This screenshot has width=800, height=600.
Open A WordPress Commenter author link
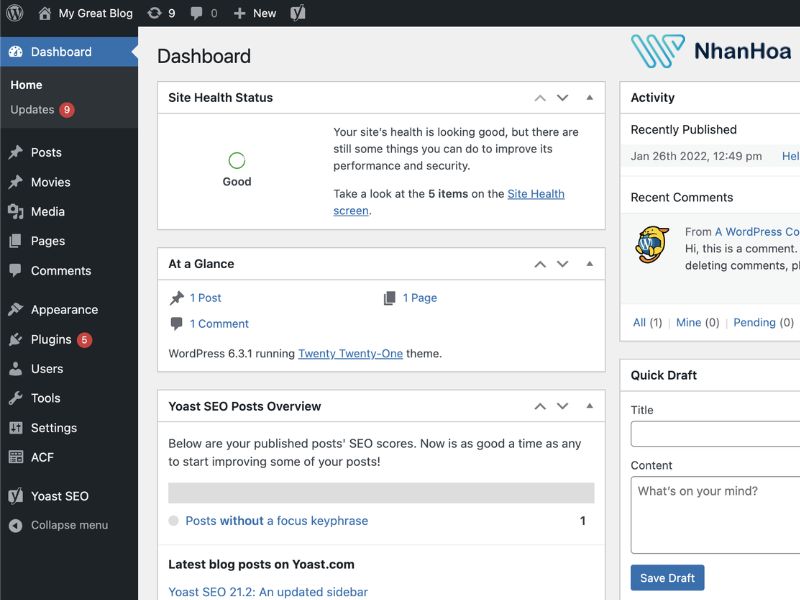(x=757, y=232)
